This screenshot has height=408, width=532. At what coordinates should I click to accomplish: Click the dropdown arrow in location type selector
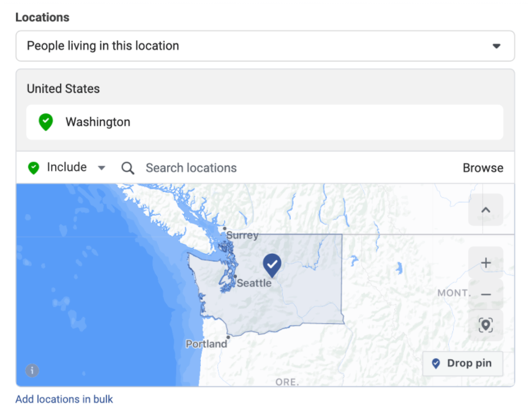(x=496, y=46)
